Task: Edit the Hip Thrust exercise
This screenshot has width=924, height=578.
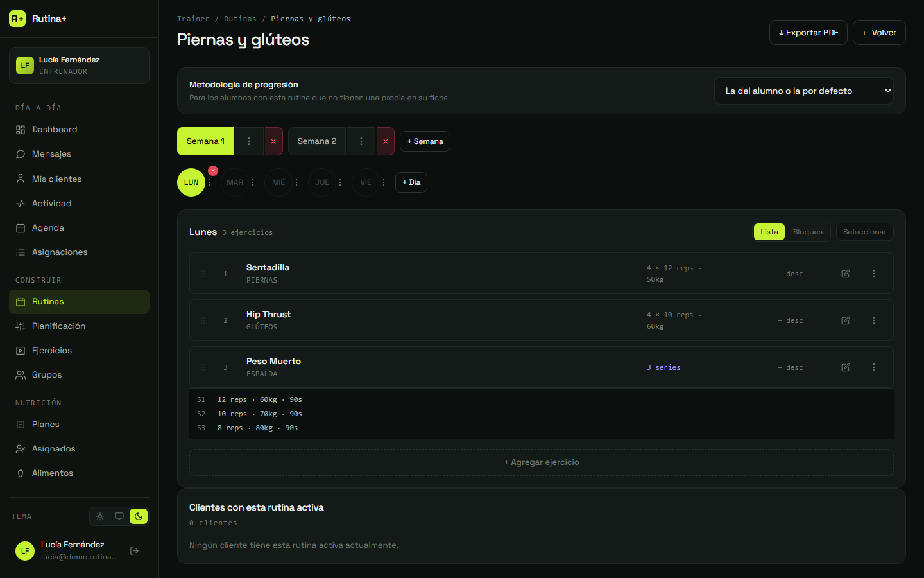Action: [846, 320]
